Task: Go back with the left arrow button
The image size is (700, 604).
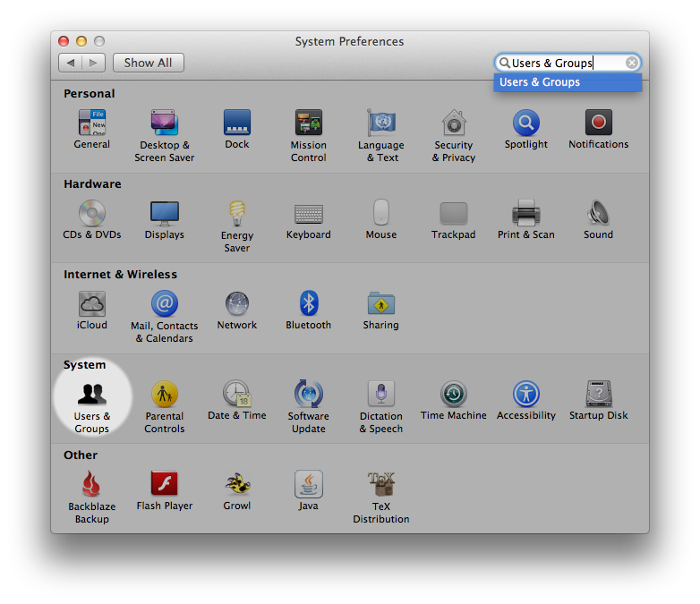Action: tap(70, 63)
